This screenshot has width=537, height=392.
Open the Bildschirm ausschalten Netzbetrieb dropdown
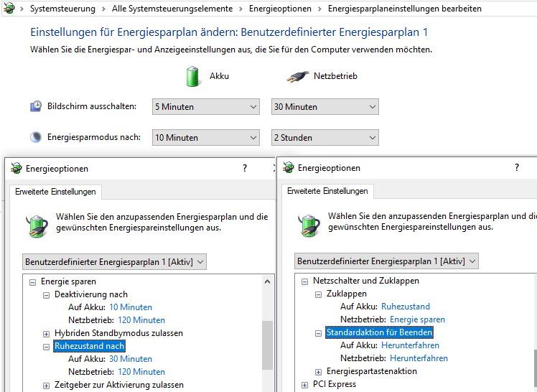(x=325, y=107)
